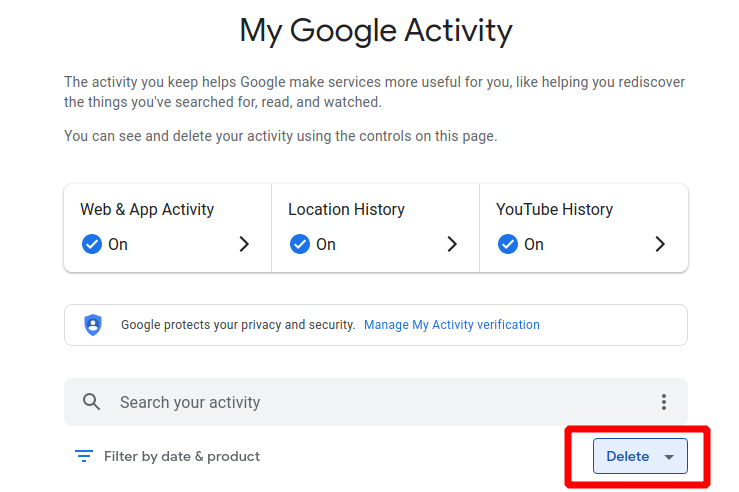
Task: Click Web & App Activity checkmark icon
Action: coord(92,244)
